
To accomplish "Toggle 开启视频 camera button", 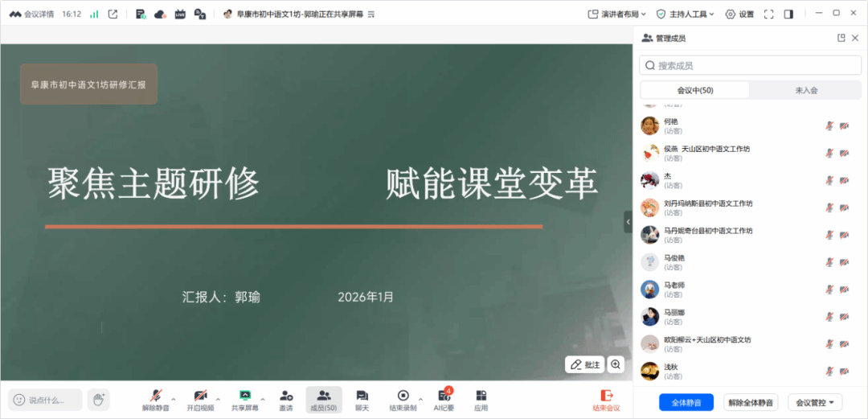I will click(200, 400).
